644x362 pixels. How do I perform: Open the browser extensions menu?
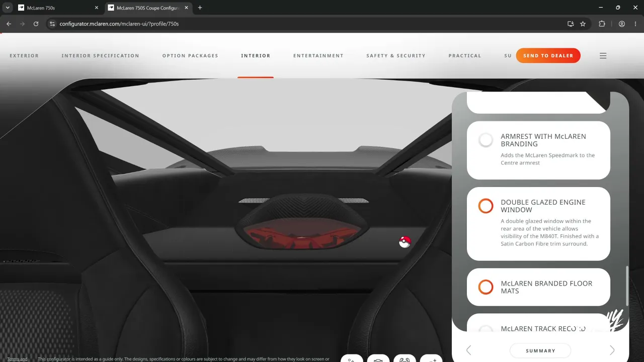click(x=602, y=24)
